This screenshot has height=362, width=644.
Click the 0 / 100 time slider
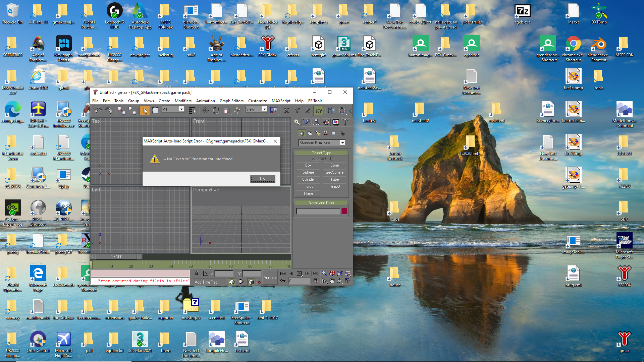[116, 257]
